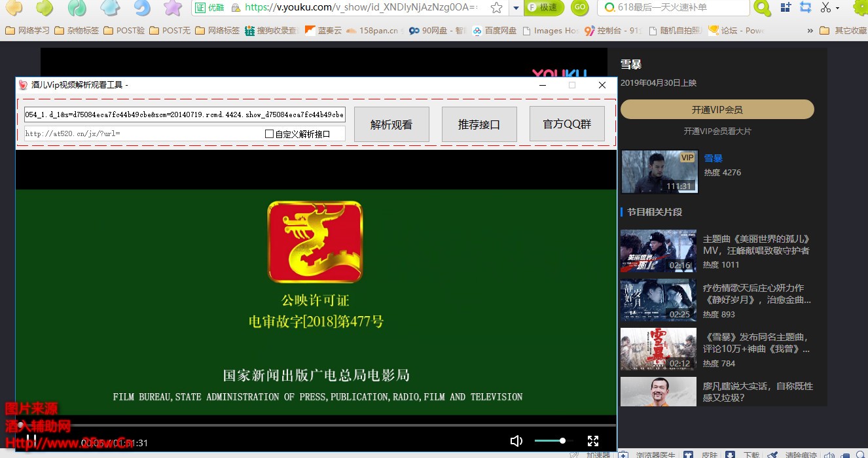Open the 杂物标签 bookmark folder
The height and width of the screenshot is (458, 868).
pyautogui.click(x=77, y=31)
